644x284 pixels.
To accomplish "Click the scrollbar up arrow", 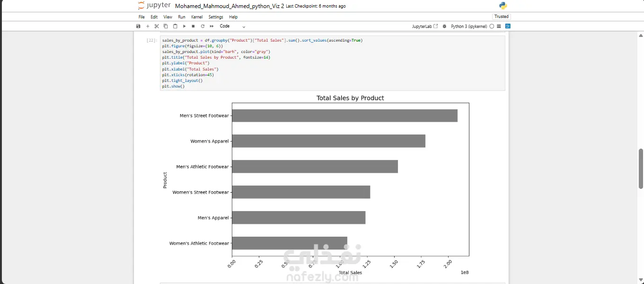I will point(641,35).
